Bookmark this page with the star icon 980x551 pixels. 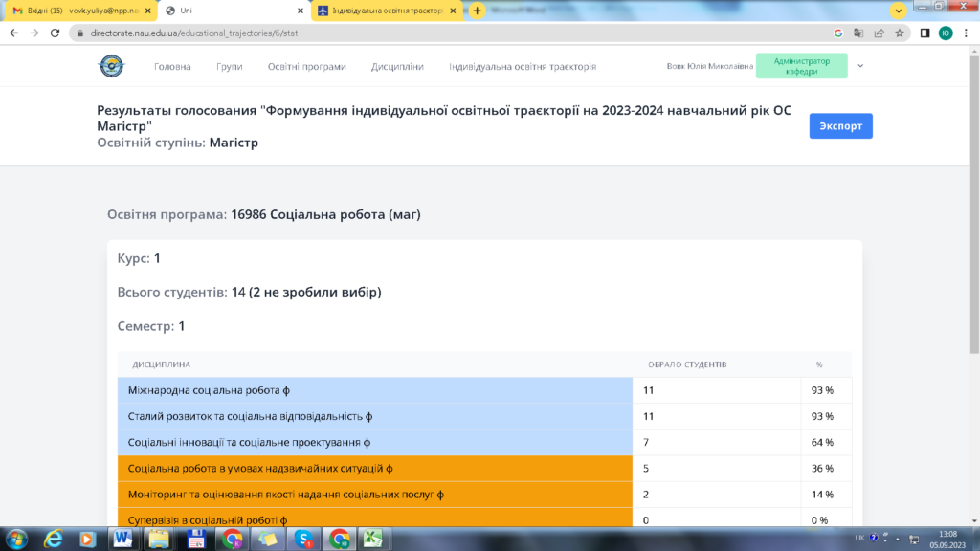tap(900, 33)
